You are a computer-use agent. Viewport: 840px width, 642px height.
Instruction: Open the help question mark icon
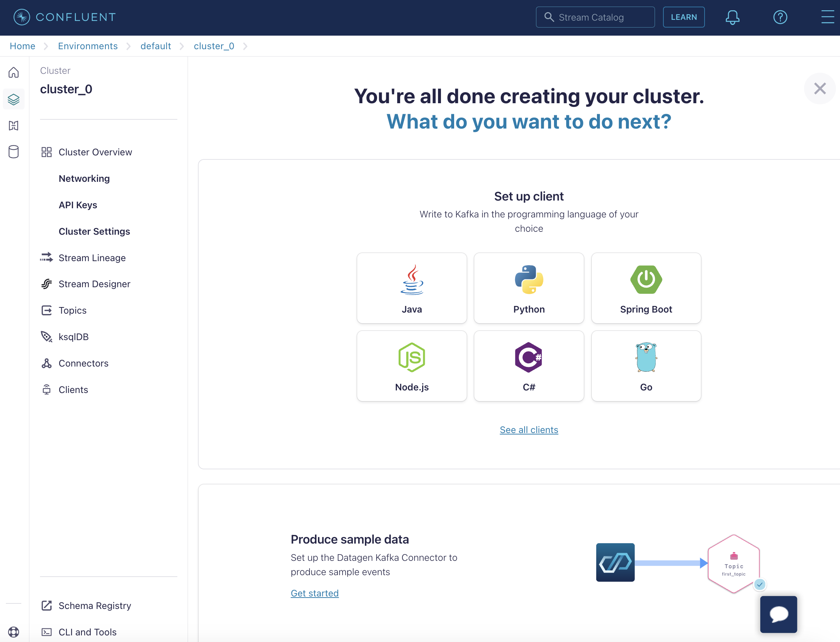780,17
